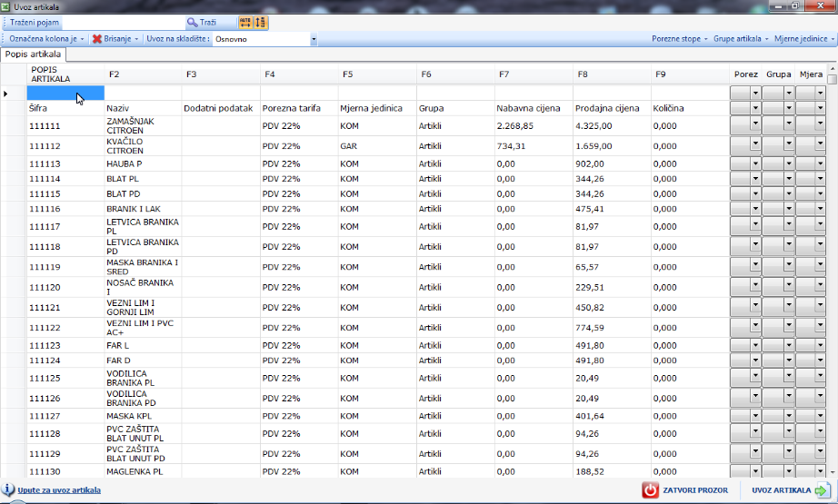Open the Označena kolona je dropdown

click(x=46, y=39)
